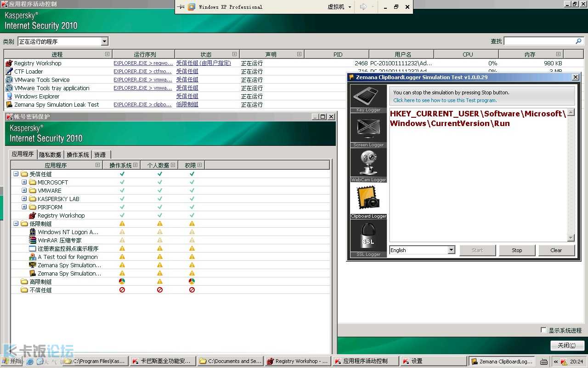Image resolution: width=588 pixels, height=368 pixels.
Task: Click 受信任组 (由用户指定) status link for Registry Workshop
Action: 204,63
